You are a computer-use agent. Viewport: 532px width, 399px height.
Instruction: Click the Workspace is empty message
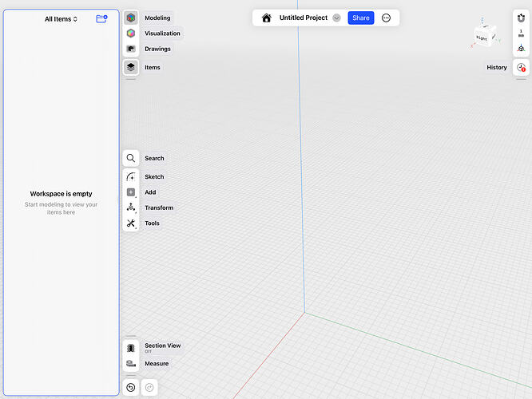61,194
